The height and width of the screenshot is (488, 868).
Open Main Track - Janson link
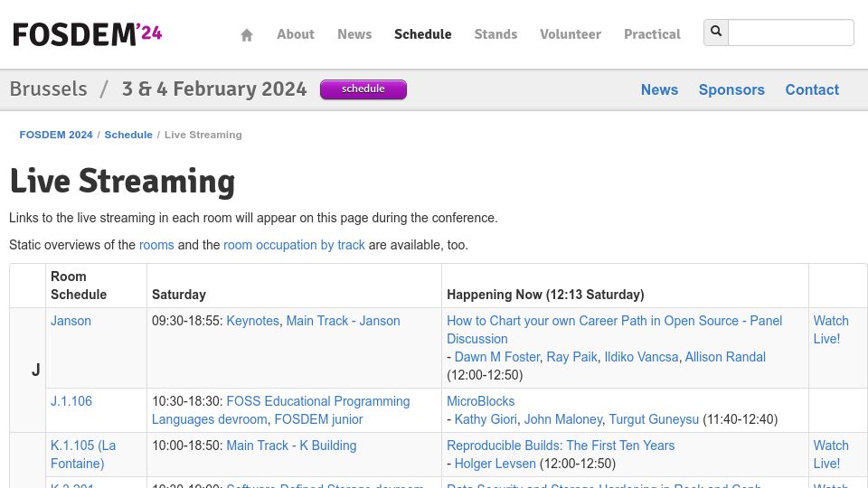[x=343, y=321]
